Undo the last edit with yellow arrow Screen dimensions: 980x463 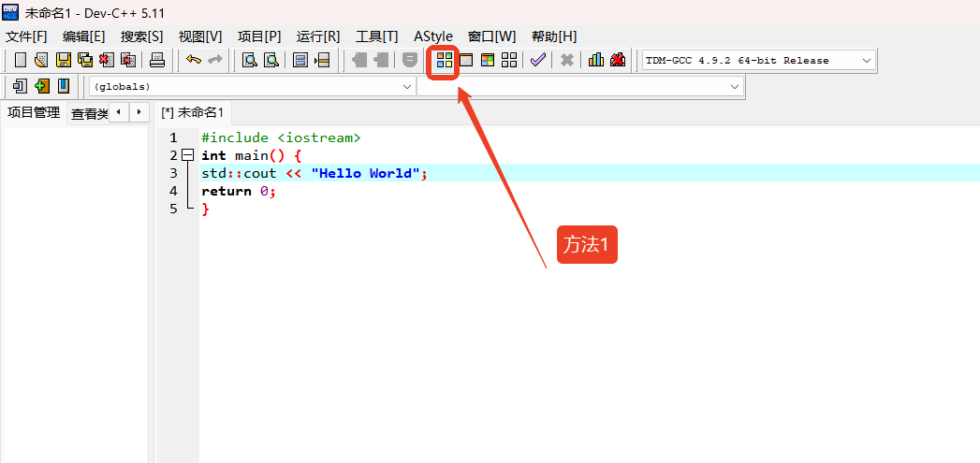point(194,60)
